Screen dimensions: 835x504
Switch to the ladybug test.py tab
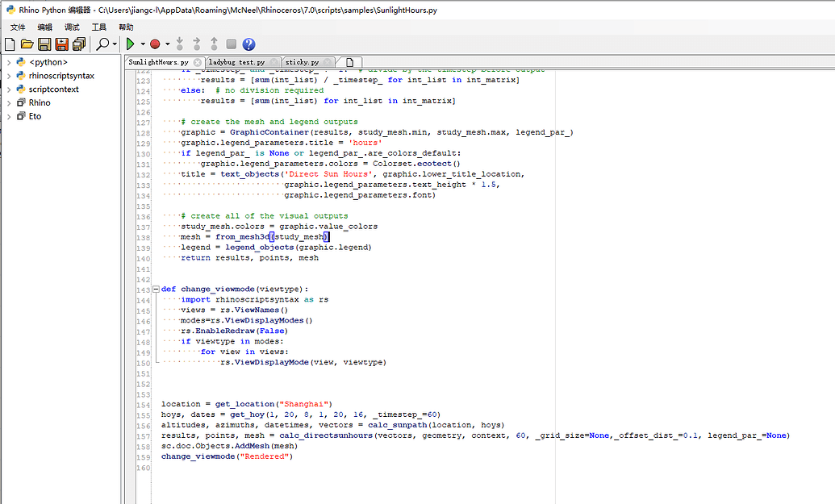point(237,62)
